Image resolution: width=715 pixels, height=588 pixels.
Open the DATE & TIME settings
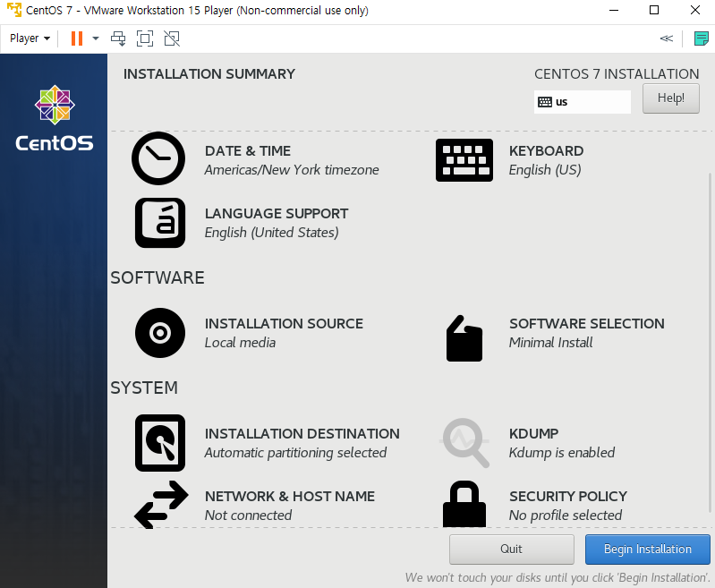(x=248, y=151)
